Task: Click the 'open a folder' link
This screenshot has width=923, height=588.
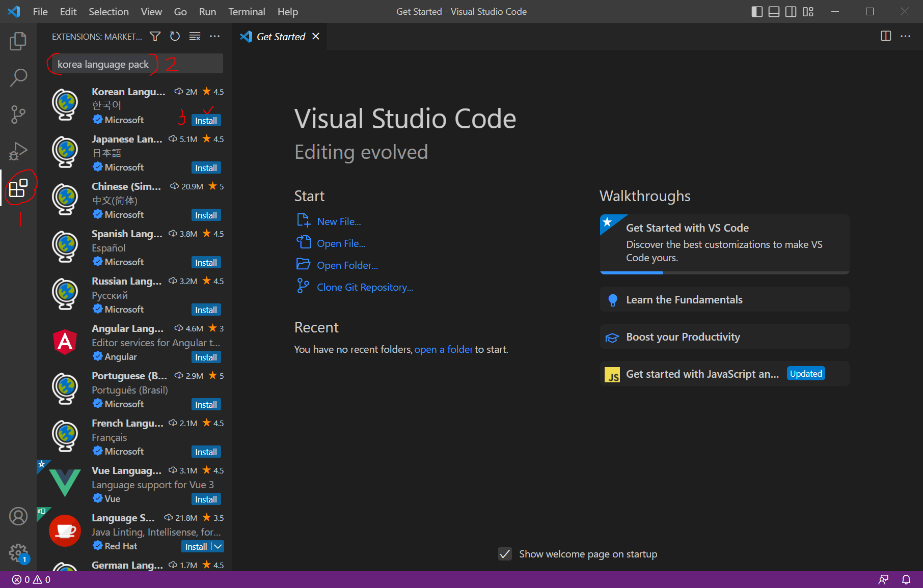Action: tap(444, 349)
